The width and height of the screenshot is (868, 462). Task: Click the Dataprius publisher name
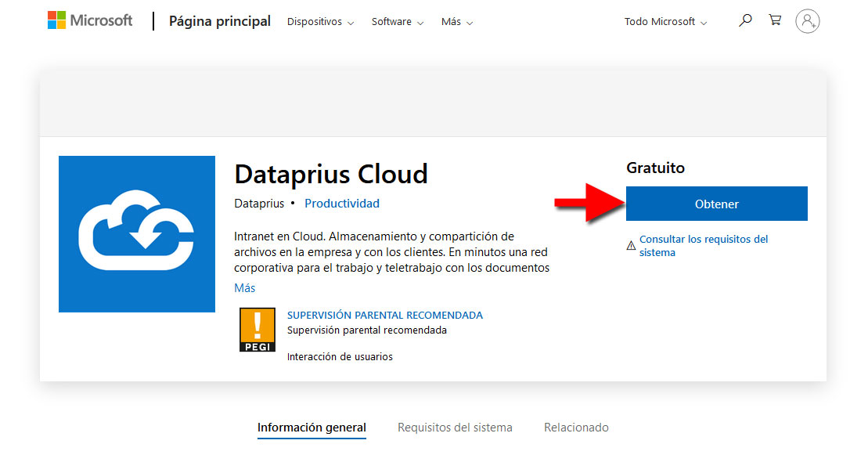259,204
